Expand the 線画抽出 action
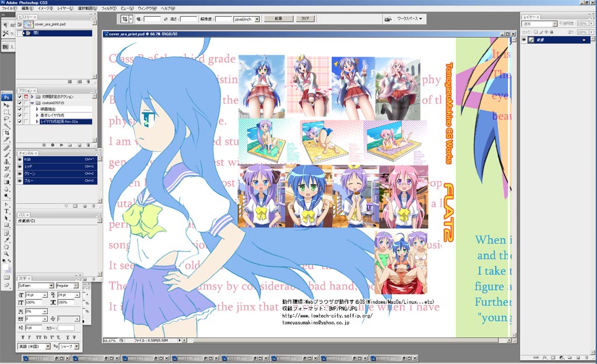 tap(37, 109)
